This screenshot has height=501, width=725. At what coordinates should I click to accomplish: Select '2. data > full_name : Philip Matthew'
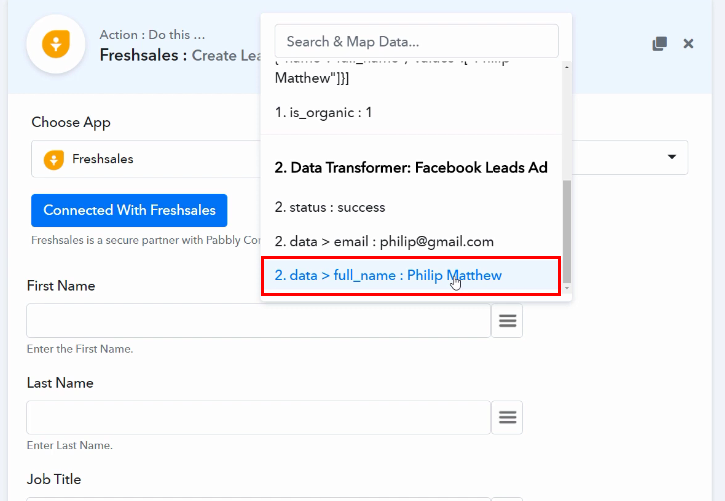click(x=411, y=276)
